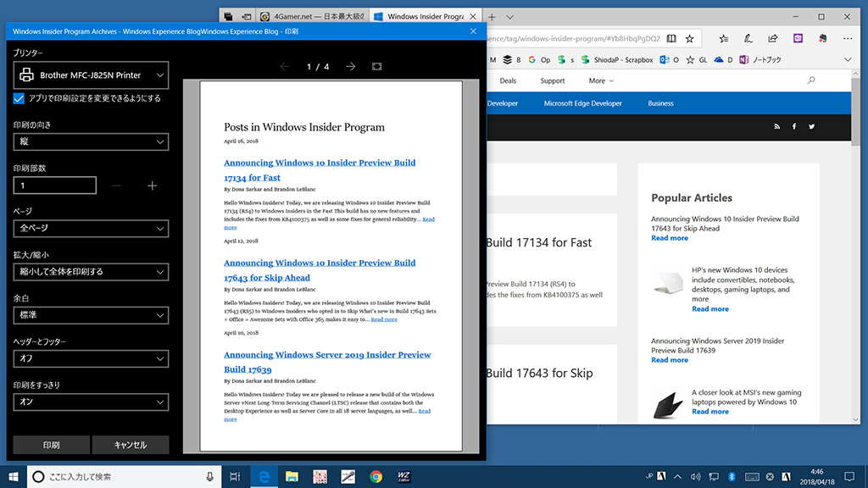Click the tabs-set-aside icon in Edge
Image resolution: width=868 pixels, height=488 pixels.
228,17
